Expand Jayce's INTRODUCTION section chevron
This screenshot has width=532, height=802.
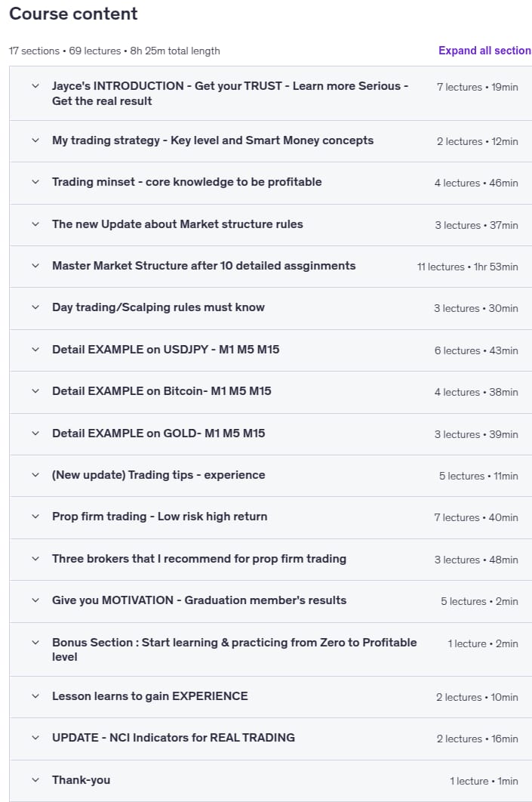tap(35, 86)
